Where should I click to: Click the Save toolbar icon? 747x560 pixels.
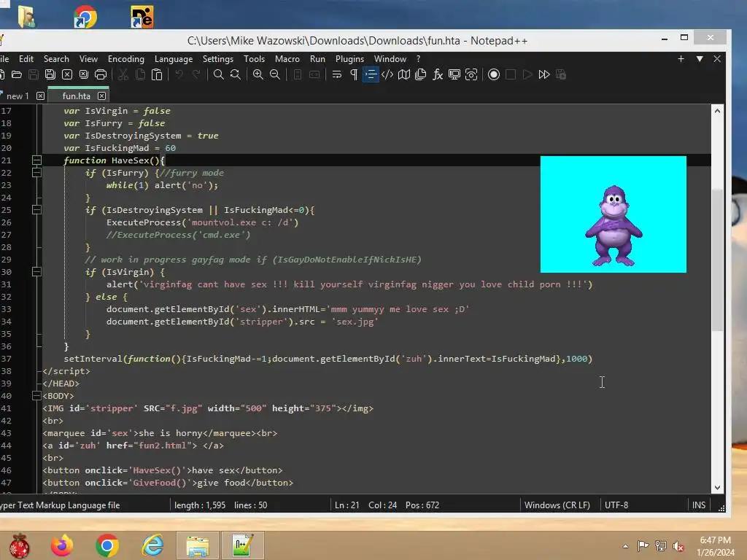(34, 74)
